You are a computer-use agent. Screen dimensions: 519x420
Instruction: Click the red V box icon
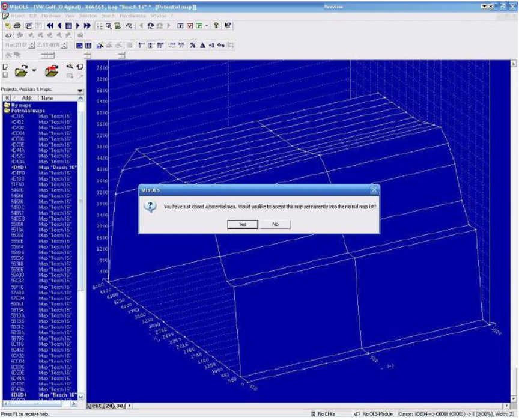[x=190, y=25]
